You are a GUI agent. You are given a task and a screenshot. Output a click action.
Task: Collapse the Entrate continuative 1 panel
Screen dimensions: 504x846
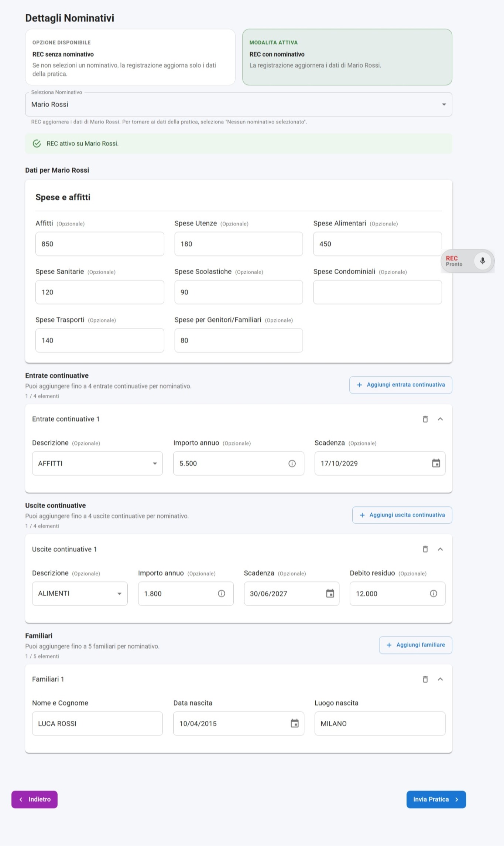(x=440, y=419)
